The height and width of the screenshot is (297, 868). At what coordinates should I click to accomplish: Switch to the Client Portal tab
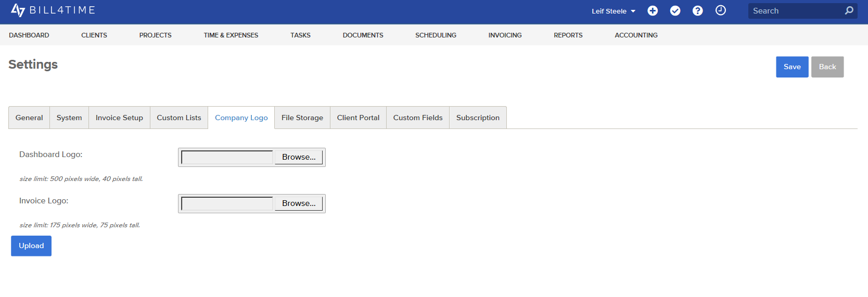pyautogui.click(x=358, y=118)
